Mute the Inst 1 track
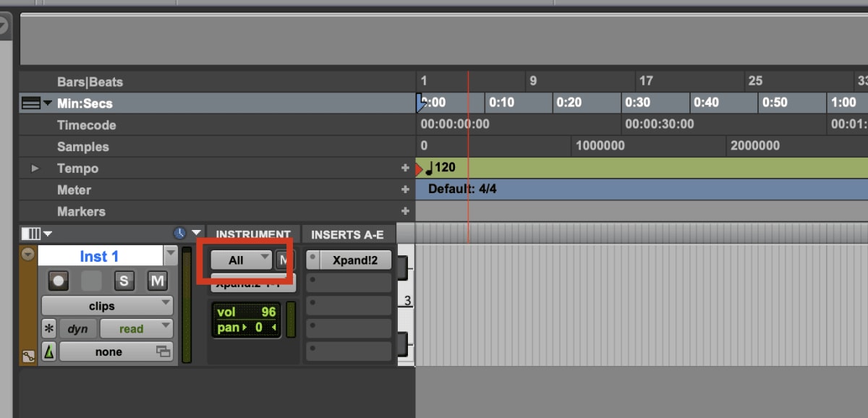The width and height of the screenshot is (868, 418). click(x=157, y=281)
